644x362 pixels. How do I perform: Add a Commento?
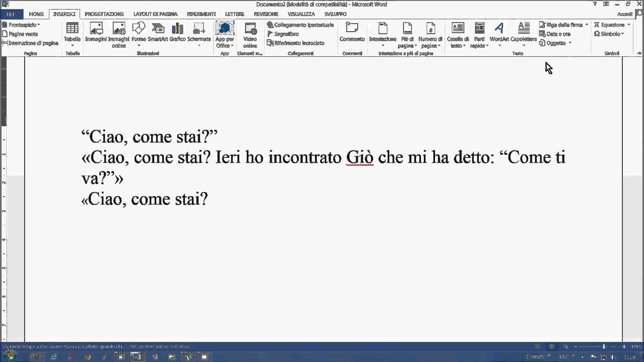click(x=352, y=32)
